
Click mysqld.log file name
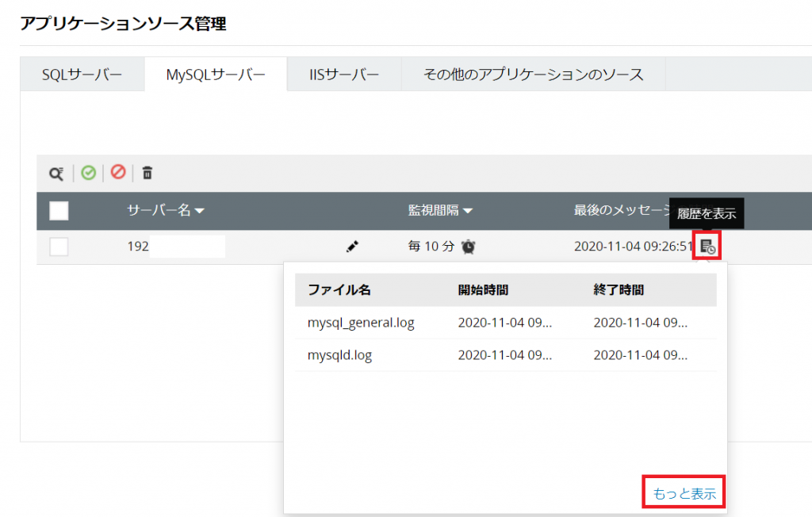point(339,355)
